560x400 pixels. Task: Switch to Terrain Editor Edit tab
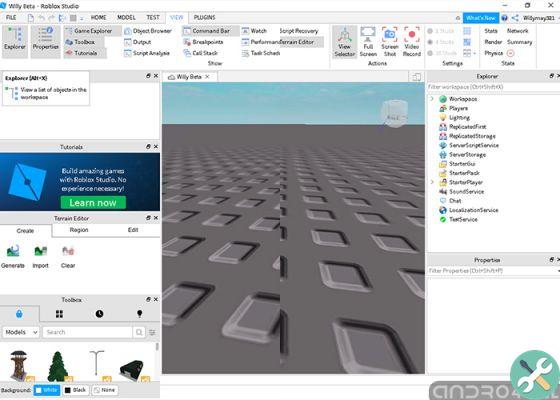point(133,230)
